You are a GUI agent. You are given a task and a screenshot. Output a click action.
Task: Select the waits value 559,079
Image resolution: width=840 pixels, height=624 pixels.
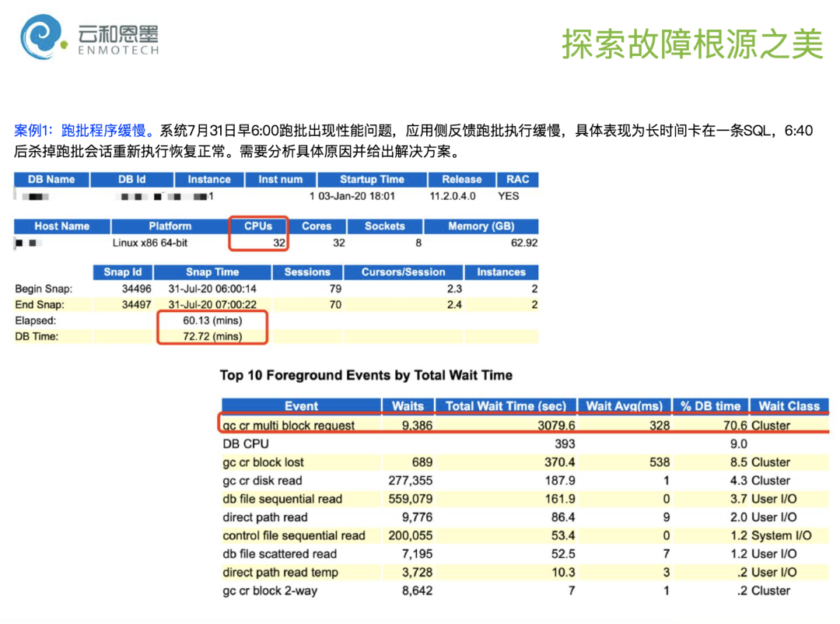[x=411, y=499]
